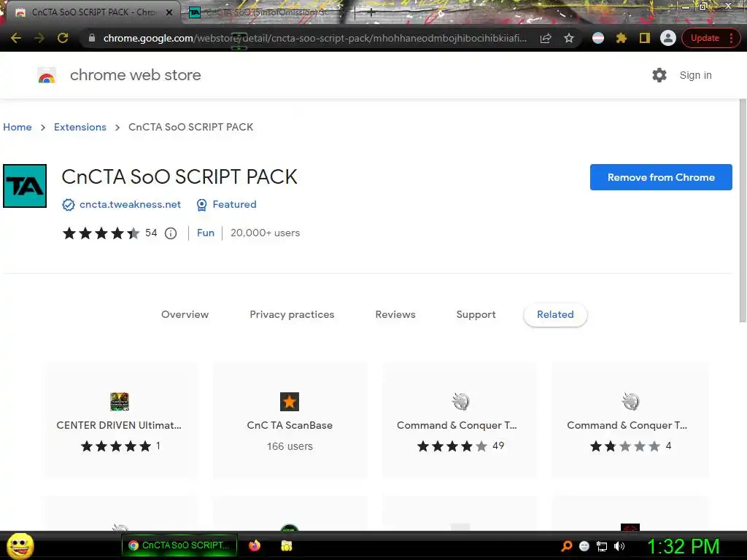Open a new tab with the plus button

point(371,12)
